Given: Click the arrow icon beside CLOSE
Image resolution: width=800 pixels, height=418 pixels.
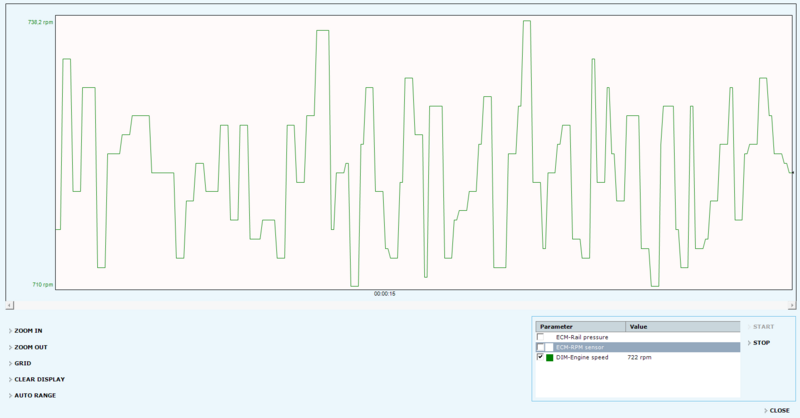Looking at the screenshot, I should pos(765,410).
